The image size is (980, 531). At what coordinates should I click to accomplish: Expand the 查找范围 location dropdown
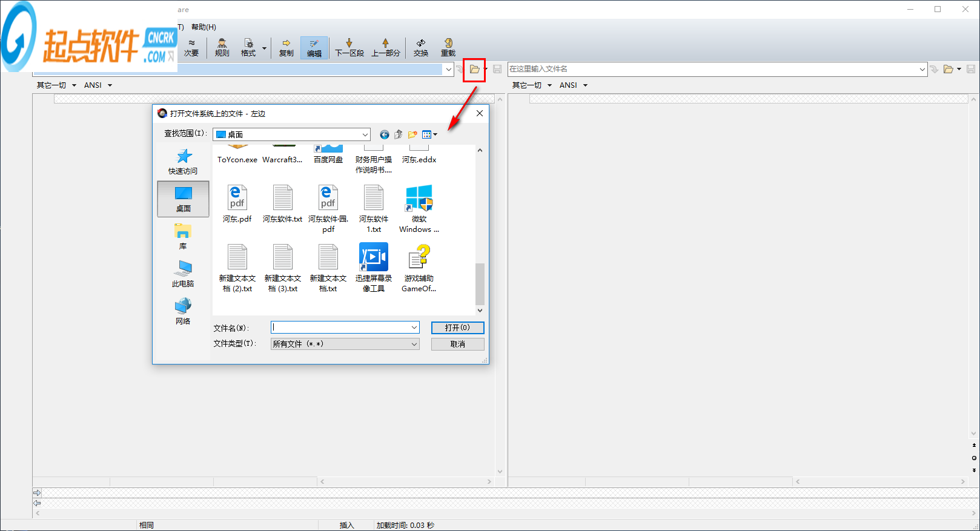point(365,134)
